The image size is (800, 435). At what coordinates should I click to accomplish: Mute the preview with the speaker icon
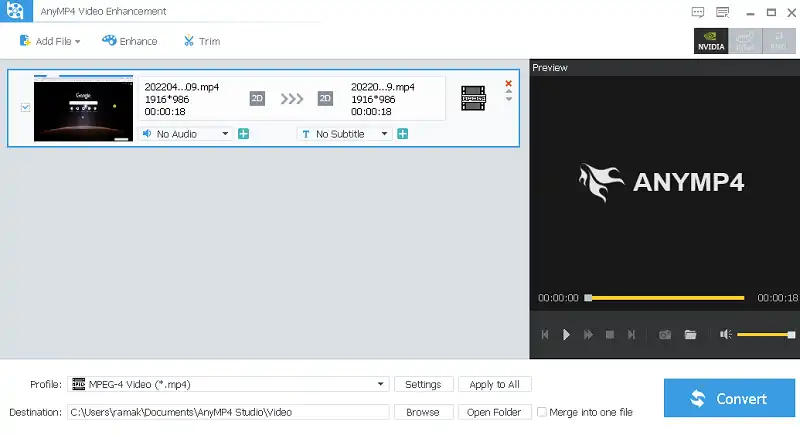[725, 335]
